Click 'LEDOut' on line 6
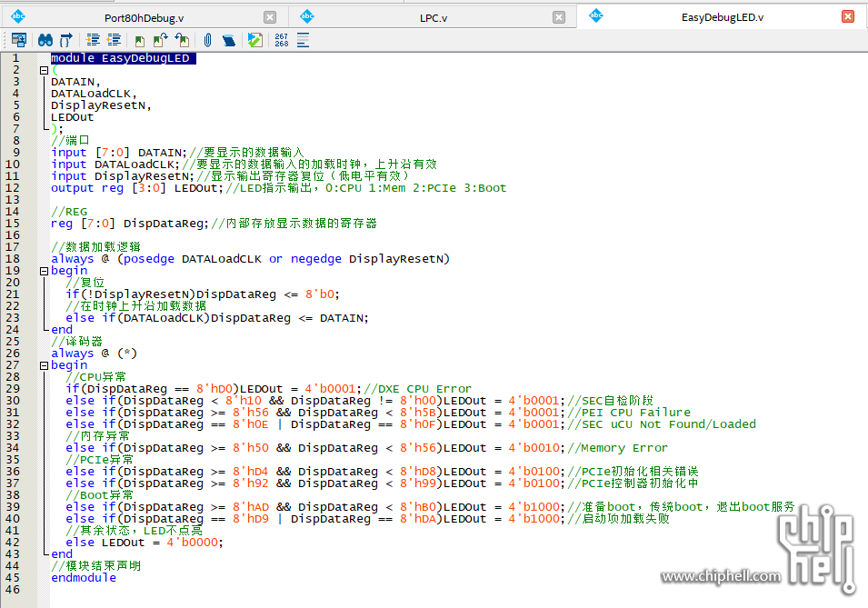 (x=73, y=117)
